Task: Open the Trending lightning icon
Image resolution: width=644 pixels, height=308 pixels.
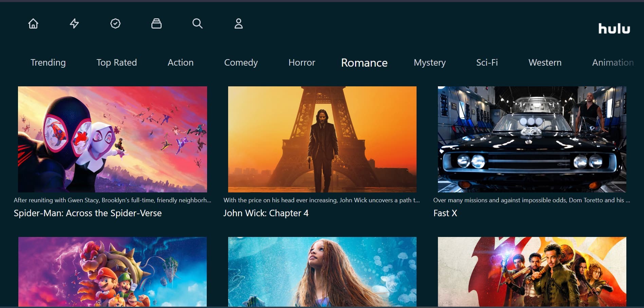Action: pyautogui.click(x=74, y=24)
